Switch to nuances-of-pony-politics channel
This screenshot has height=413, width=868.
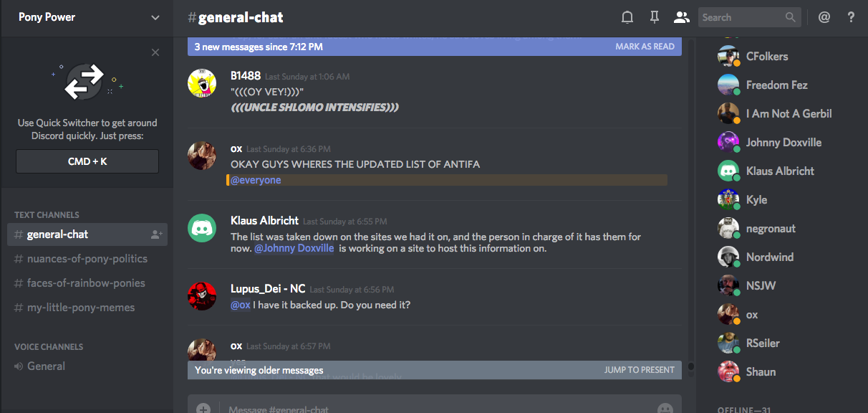tap(87, 259)
